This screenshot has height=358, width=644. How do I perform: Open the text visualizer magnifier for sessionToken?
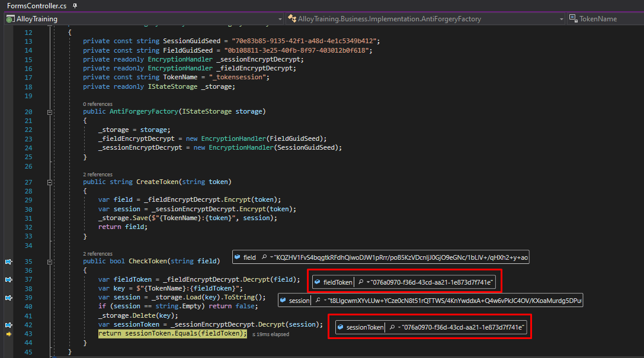(x=392, y=327)
